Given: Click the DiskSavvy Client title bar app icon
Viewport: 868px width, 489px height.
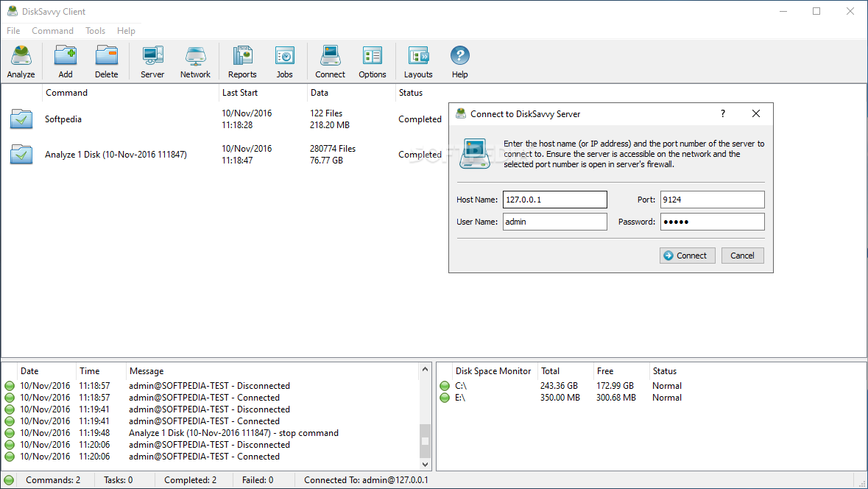Looking at the screenshot, I should click(x=12, y=11).
